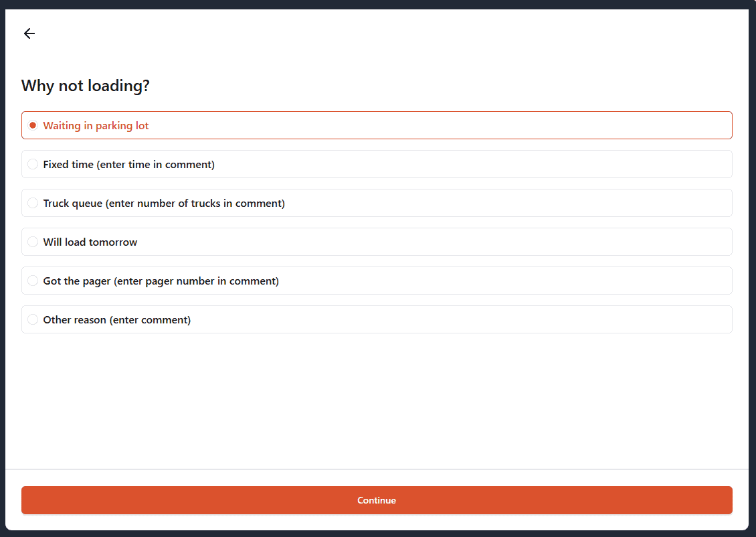756x537 pixels.
Task: Click the 'Fixed time (enter time in comment)' label
Action: tap(128, 165)
